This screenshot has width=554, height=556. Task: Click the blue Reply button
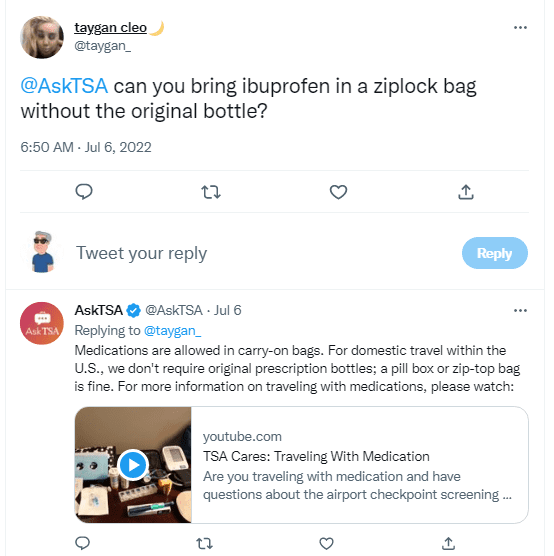point(494,253)
